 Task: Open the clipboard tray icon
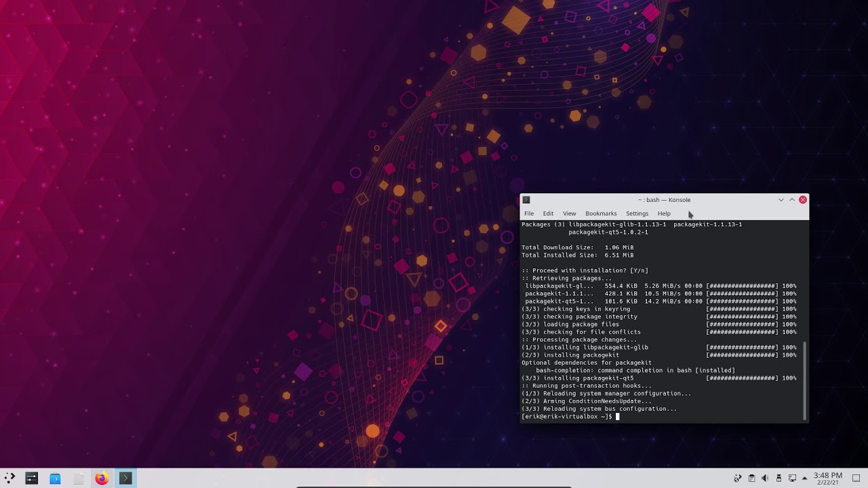click(751, 479)
